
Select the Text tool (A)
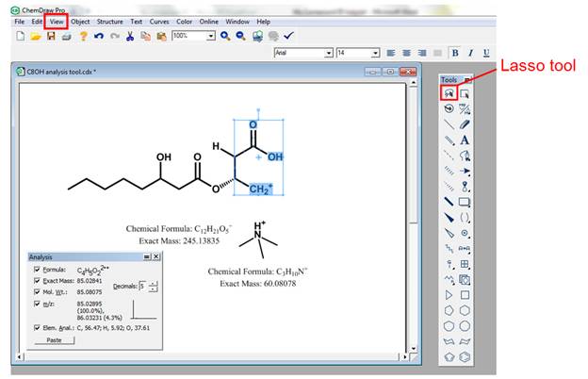pyautogui.click(x=465, y=140)
